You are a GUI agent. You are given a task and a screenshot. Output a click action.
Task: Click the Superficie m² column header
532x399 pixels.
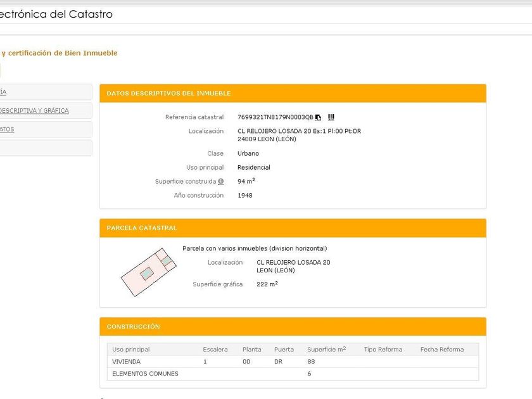click(326, 349)
